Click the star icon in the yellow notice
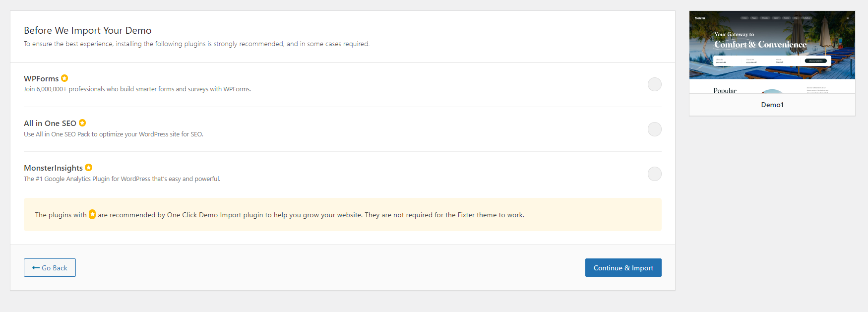This screenshot has width=868, height=312. pos(92,214)
